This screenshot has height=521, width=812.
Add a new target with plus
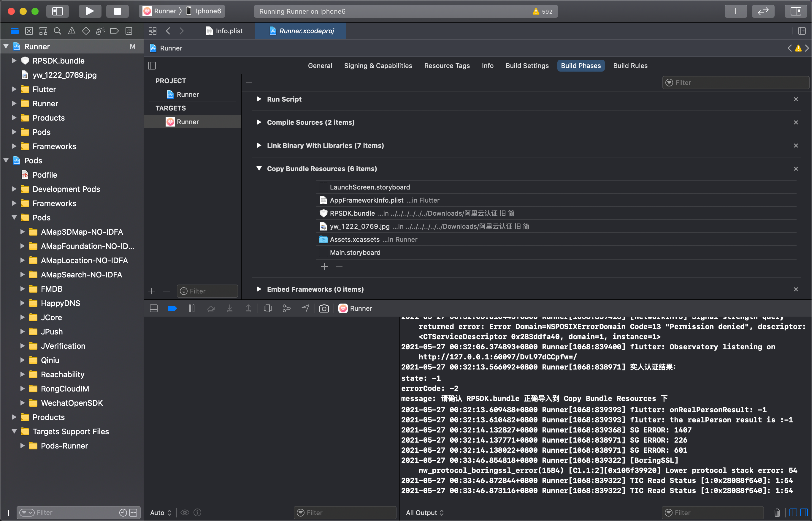point(152,291)
